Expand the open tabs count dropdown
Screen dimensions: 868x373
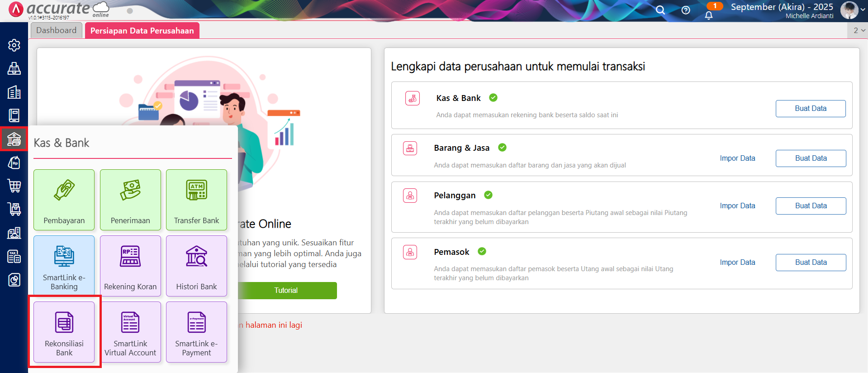[859, 30]
